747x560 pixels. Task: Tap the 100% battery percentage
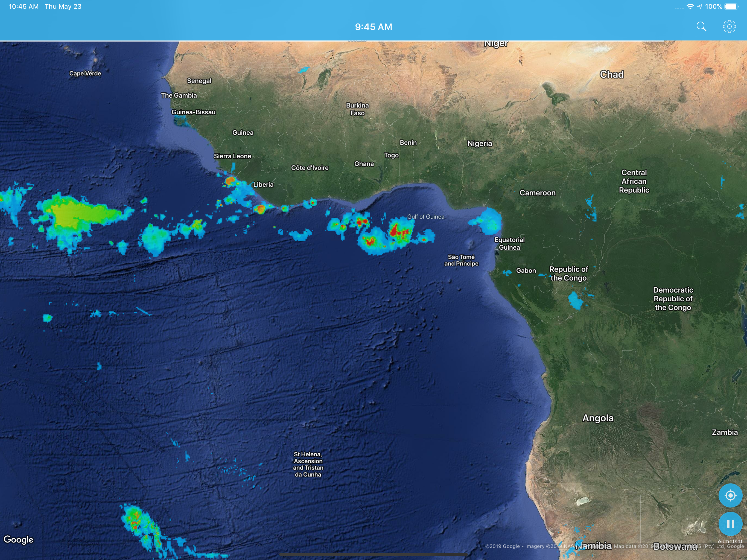coord(714,6)
